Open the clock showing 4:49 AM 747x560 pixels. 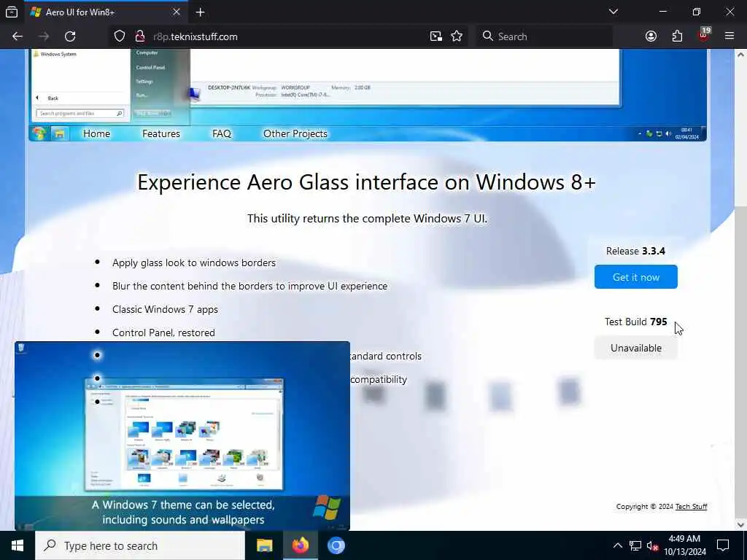point(684,545)
